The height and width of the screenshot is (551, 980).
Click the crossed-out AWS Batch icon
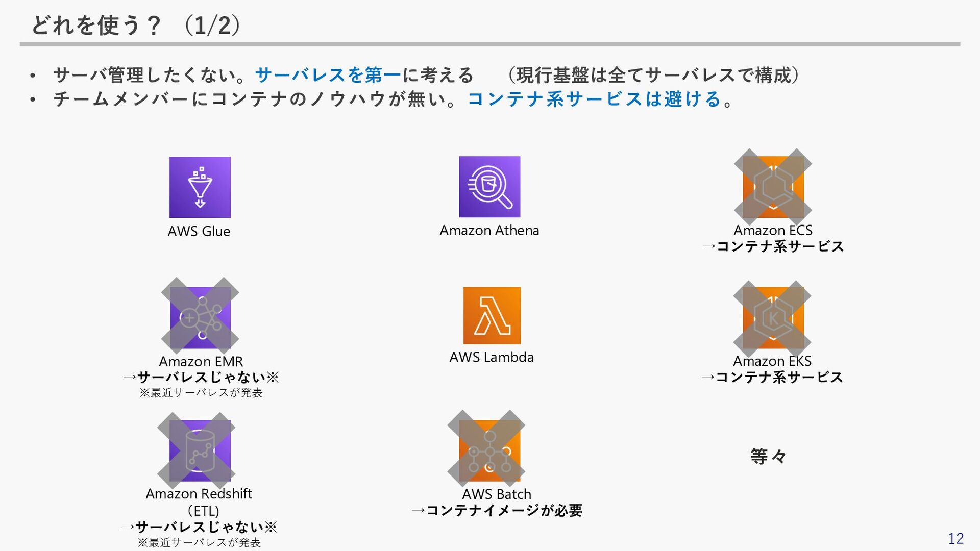pyautogui.click(x=486, y=449)
